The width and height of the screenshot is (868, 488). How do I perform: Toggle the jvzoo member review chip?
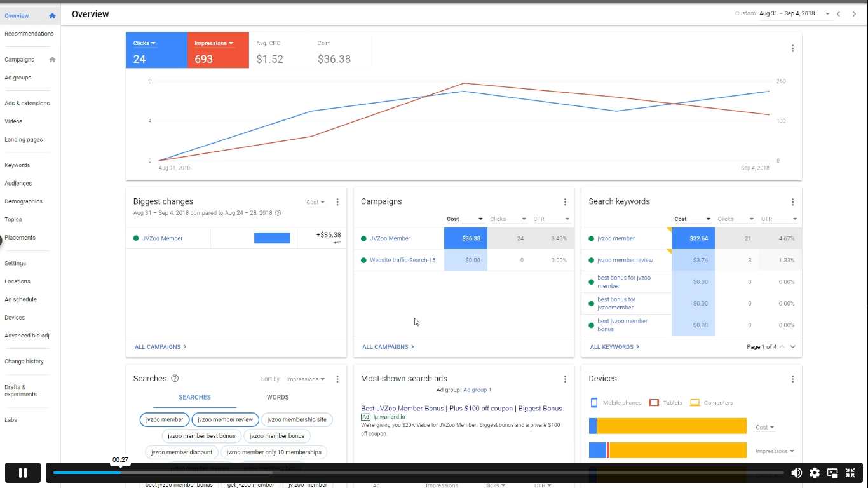pos(226,419)
